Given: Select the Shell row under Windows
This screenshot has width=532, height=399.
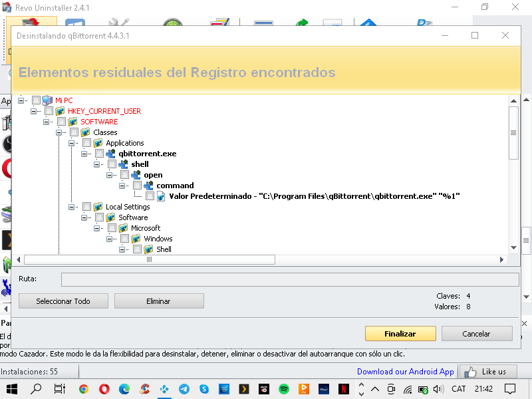Looking at the screenshot, I should click(164, 249).
